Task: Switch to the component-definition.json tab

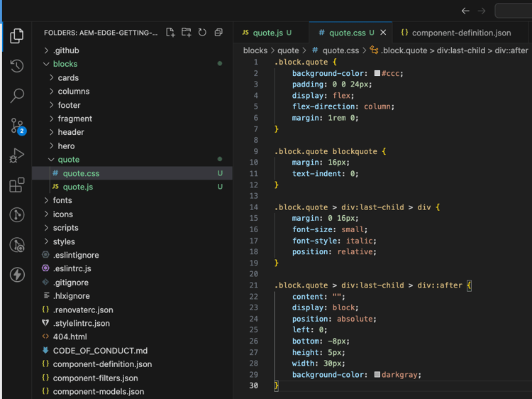Action: 460,33
